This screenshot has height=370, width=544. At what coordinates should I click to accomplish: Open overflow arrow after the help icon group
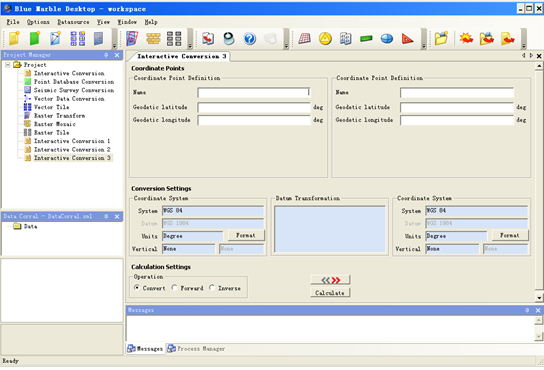pyautogui.click(x=286, y=45)
